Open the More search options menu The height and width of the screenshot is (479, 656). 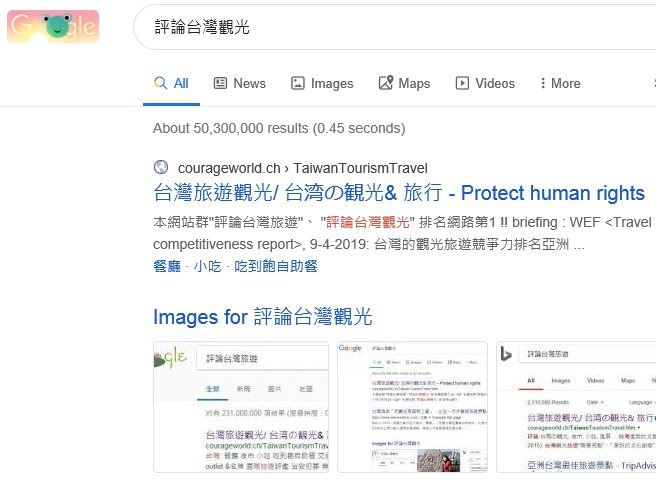[x=561, y=83]
